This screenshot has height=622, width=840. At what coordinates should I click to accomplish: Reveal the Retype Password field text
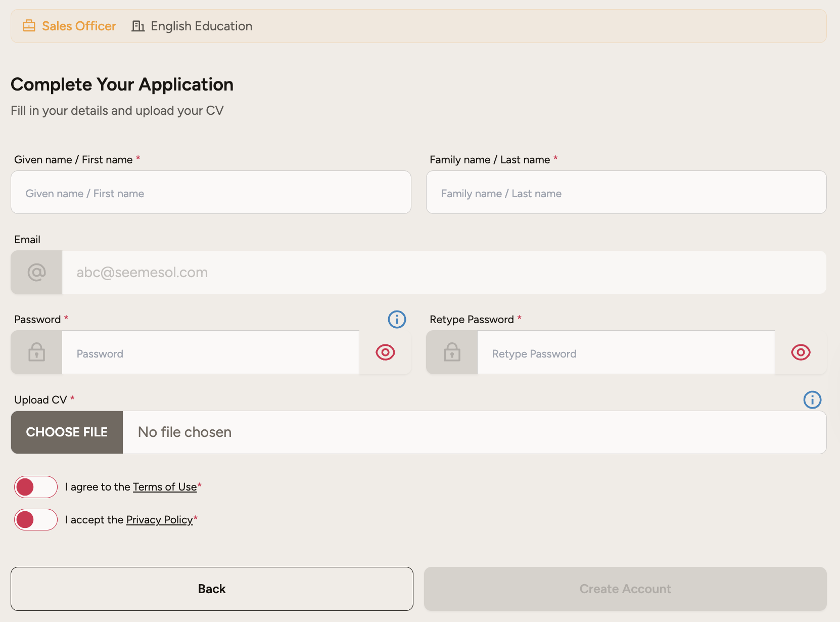(801, 352)
